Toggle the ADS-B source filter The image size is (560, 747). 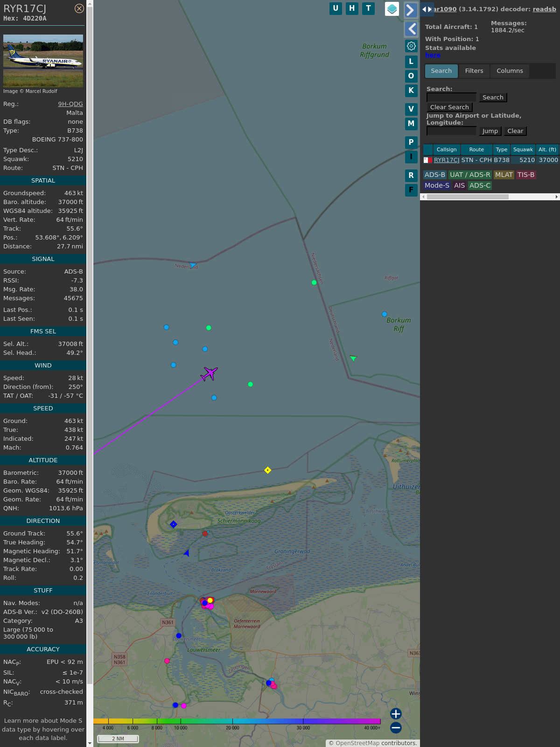tap(434, 175)
